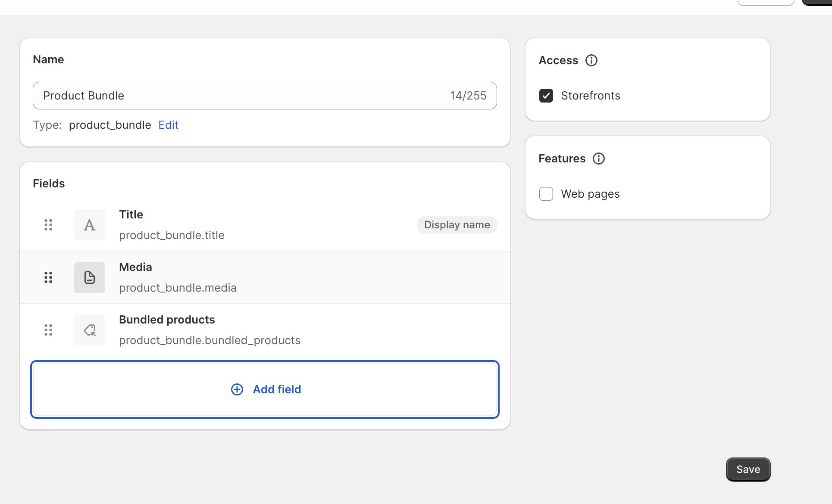Enable the Storefronts access checkbox
The image size is (832, 504).
point(546,96)
